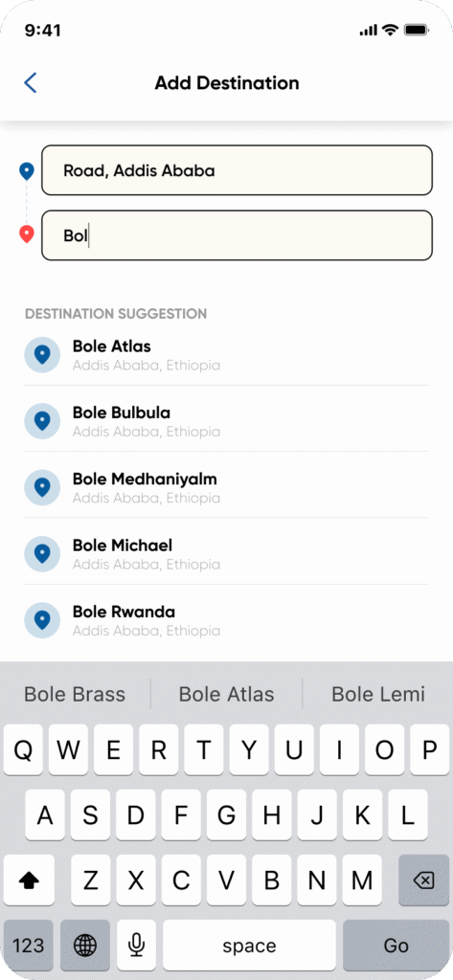Tap the red destination pin icon

26,234
